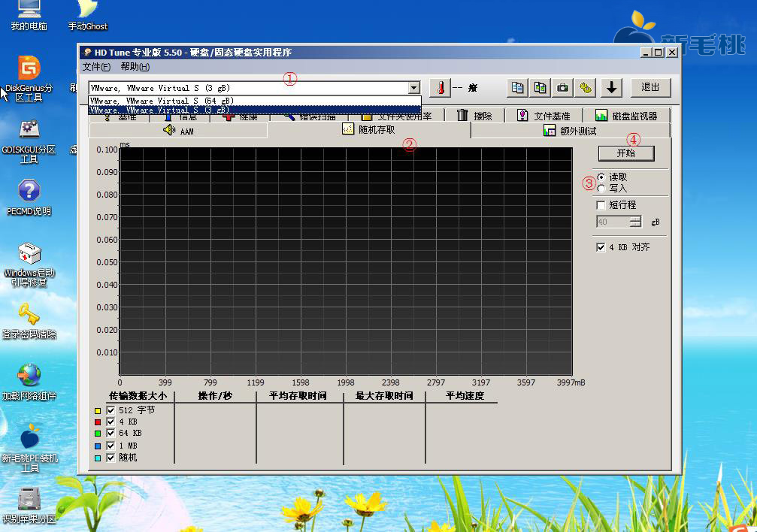Switch to the 文件基准 tab
This screenshot has height=532, width=757.
point(544,116)
